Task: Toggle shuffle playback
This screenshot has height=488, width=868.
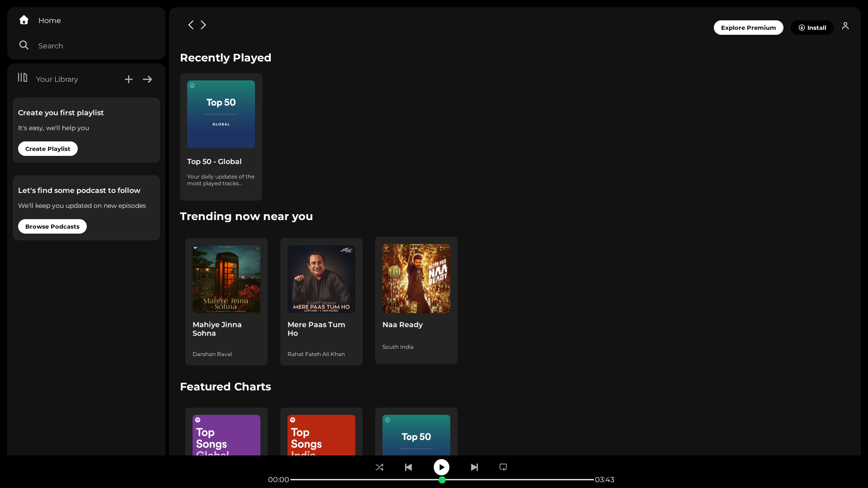Action: click(379, 467)
